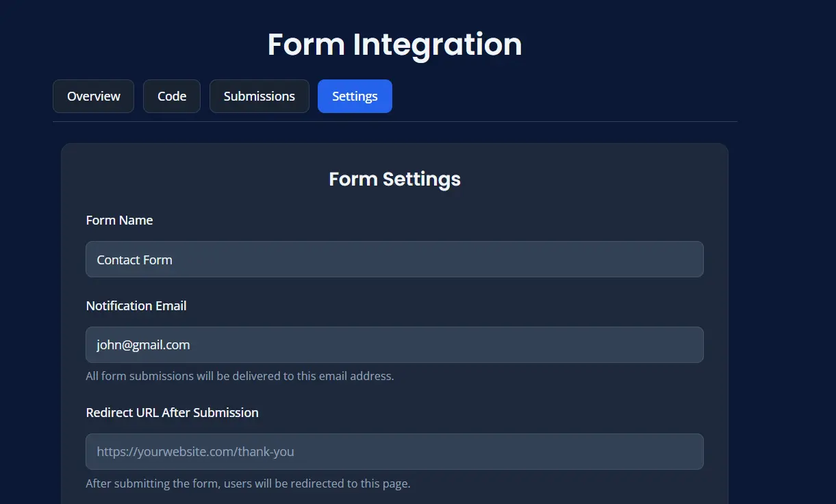Open the Overview tab
Viewport: 836px width, 504px height.
[x=93, y=97]
